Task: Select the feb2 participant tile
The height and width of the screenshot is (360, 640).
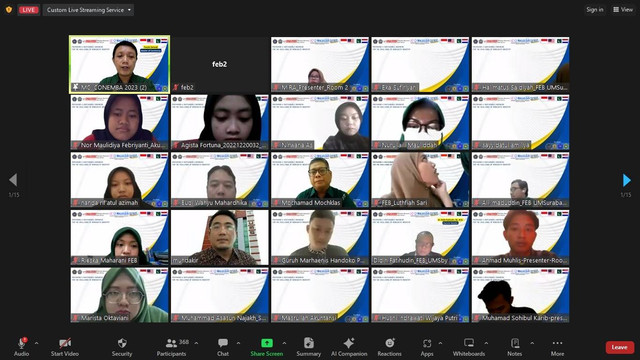Action: 220,64
